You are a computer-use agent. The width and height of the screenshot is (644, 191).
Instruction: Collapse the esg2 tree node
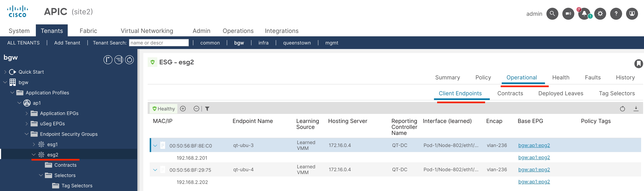click(x=34, y=155)
